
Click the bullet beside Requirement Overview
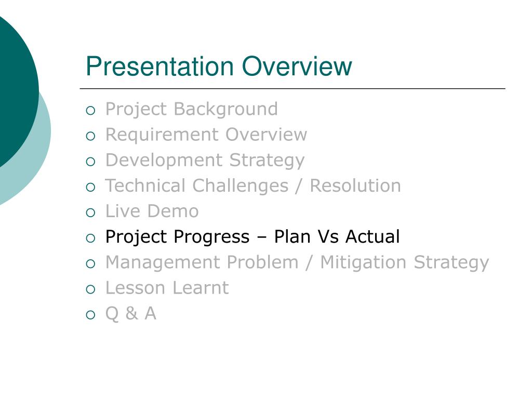point(90,137)
